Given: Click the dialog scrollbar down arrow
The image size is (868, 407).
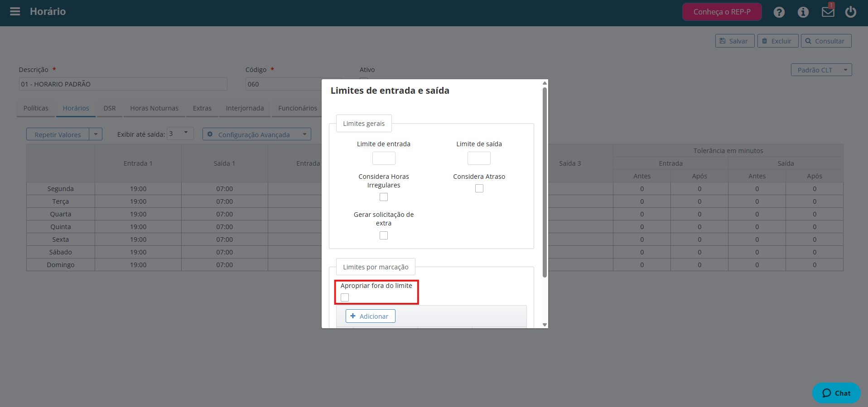Looking at the screenshot, I should [x=545, y=325].
